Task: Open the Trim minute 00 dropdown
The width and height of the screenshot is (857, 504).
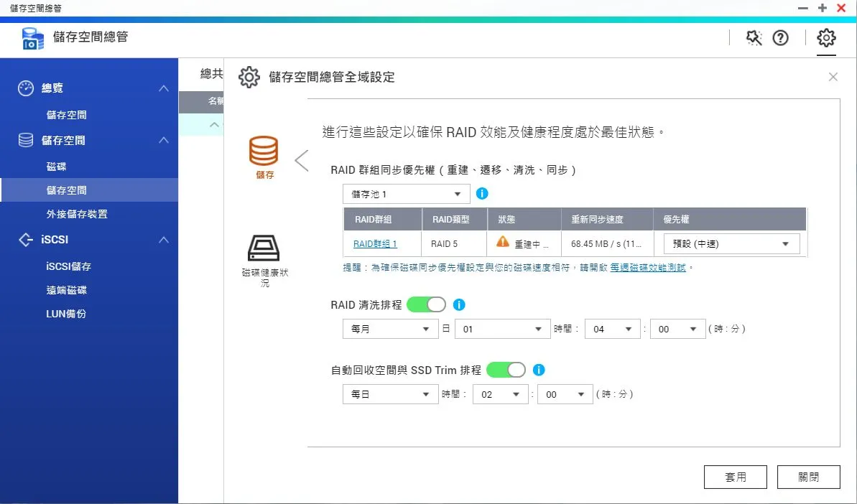Action: pyautogui.click(x=565, y=394)
